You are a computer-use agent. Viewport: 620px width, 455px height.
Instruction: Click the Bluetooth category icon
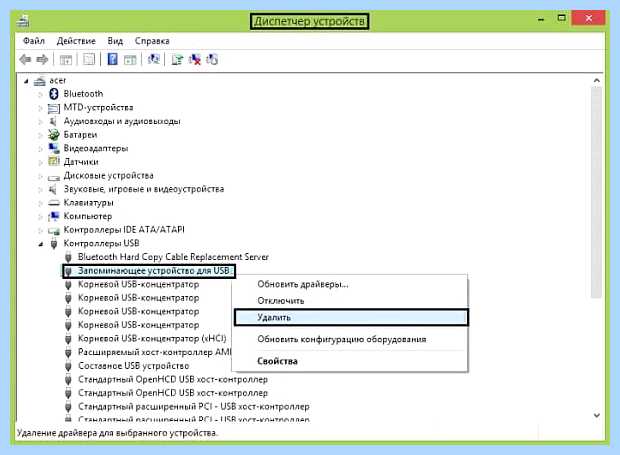coord(54,94)
